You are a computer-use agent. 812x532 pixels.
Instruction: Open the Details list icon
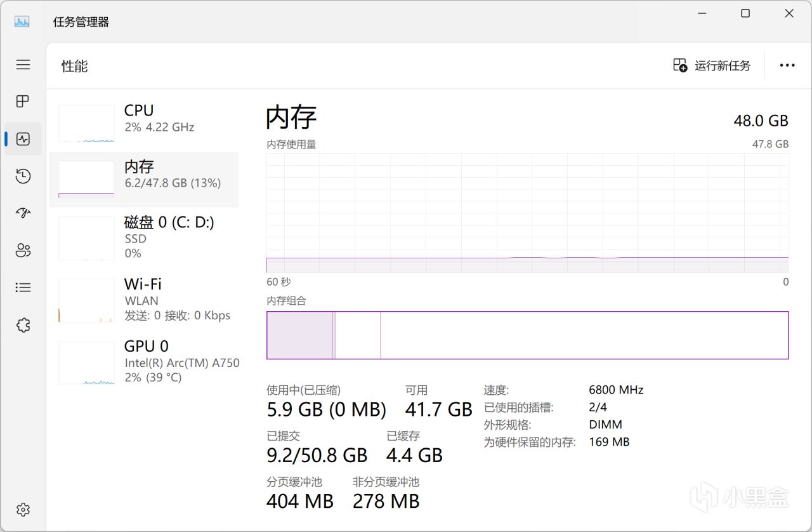(23, 288)
